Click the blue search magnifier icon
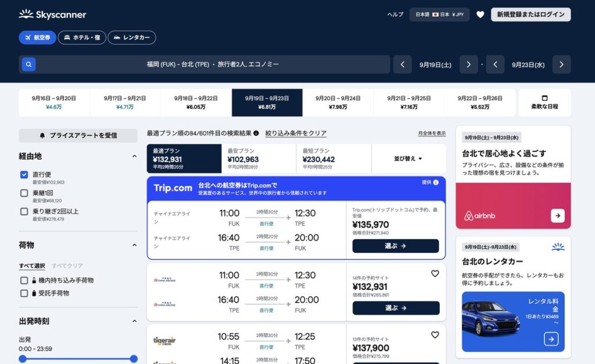The width and height of the screenshot is (595, 364). pyautogui.click(x=28, y=64)
